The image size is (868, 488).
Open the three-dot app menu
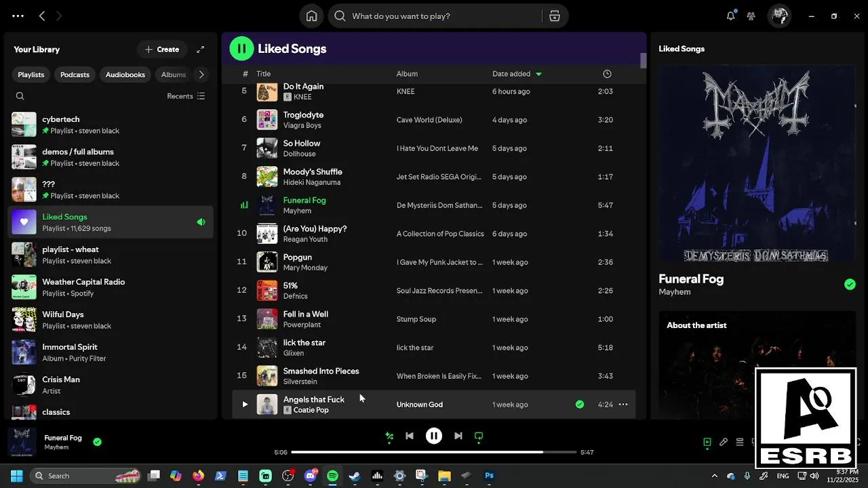pos(18,16)
